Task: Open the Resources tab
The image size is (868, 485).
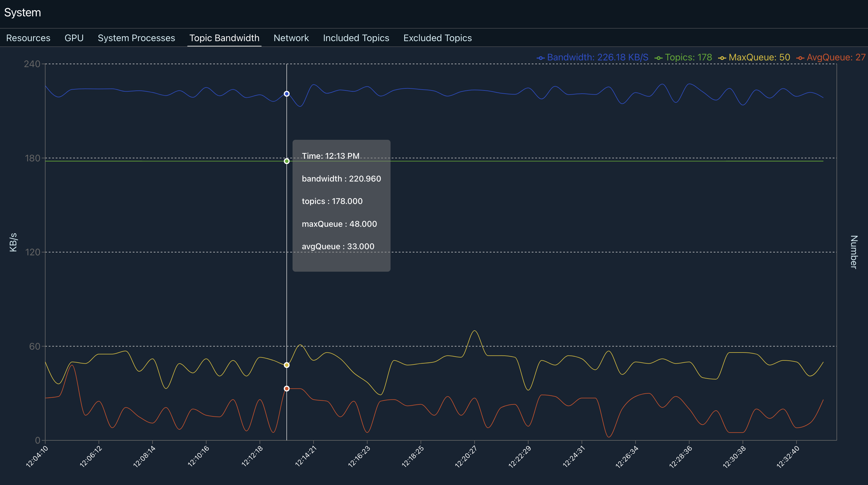Action: pos(28,38)
